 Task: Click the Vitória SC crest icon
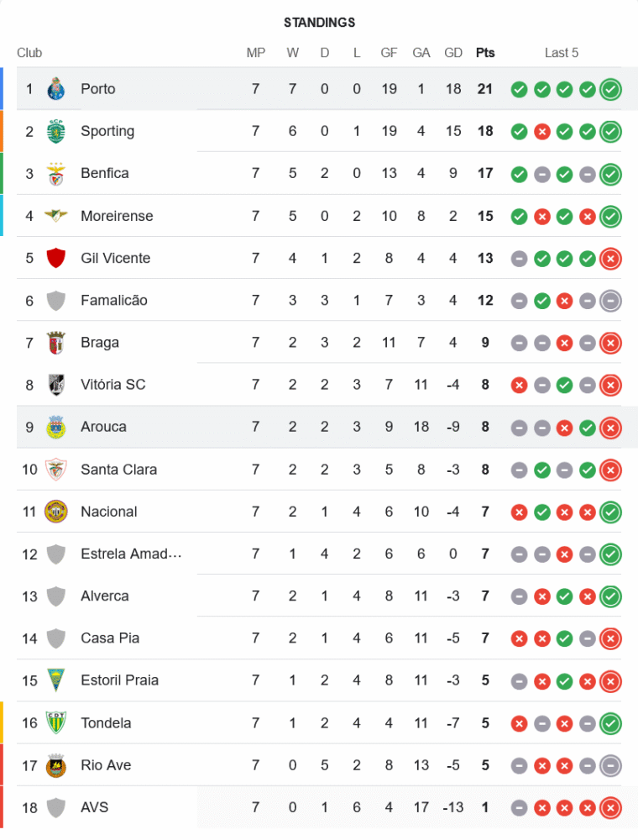[56, 385]
